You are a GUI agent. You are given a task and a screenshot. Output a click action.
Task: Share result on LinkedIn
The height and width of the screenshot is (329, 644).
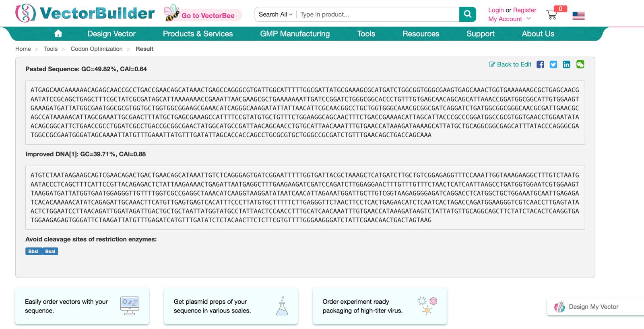(x=566, y=64)
